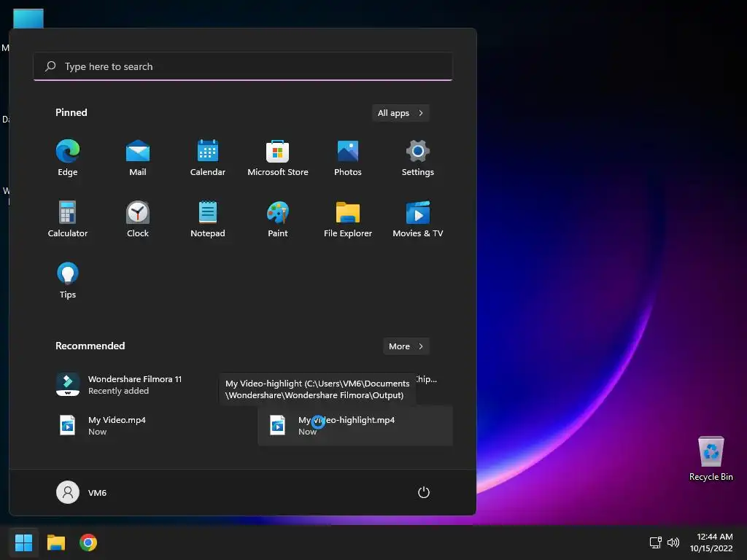
Task: Click the network icon in system tray
Action: pos(656,542)
